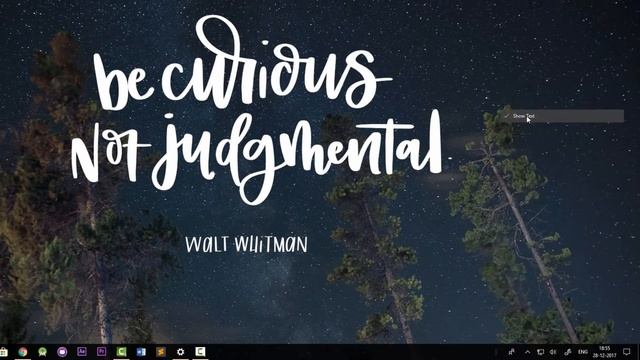
Task: Toggle the checked Show Text menu item
Action: [x=563, y=116]
